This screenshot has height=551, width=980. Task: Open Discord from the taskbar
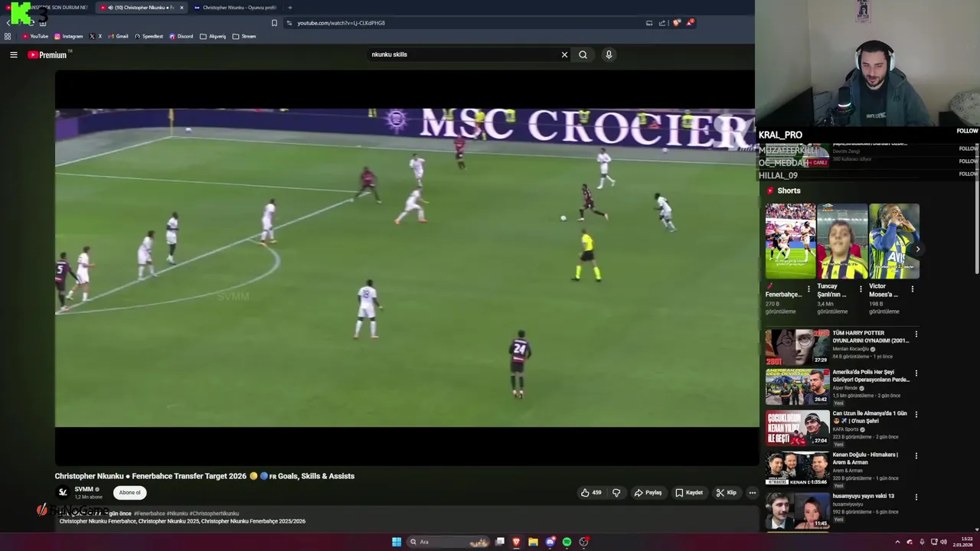550,542
